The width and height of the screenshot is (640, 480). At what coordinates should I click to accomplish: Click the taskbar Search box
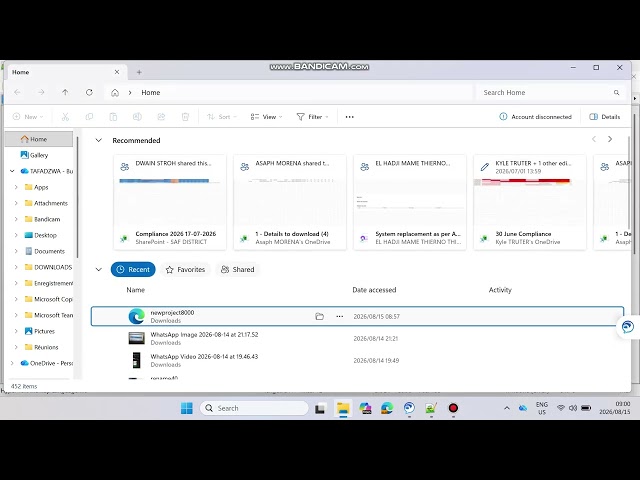coord(254,408)
